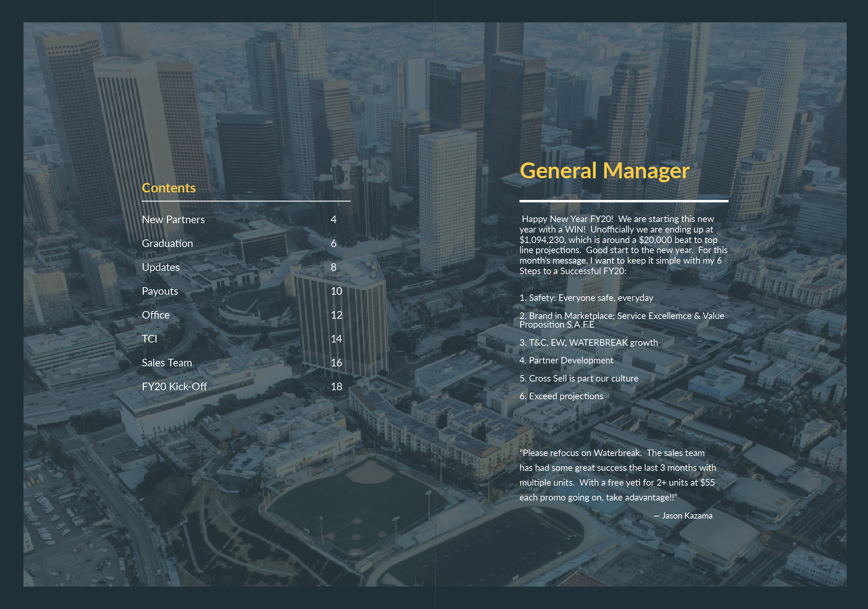
Task: Click page number 18 in contents
Action: click(336, 386)
